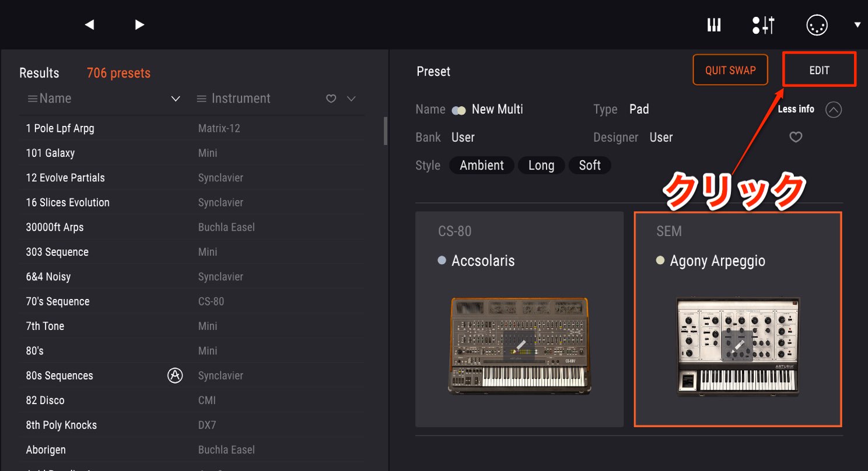Go to next preset with right arrow
Screen dimensions: 868x471
point(139,24)
